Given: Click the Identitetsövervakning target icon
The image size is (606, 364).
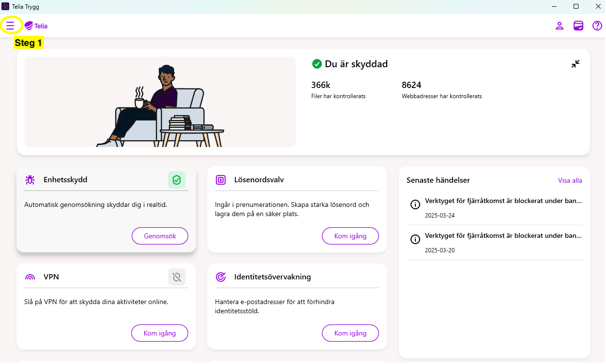Looking at the screenshot, I should tap(221, 277).
